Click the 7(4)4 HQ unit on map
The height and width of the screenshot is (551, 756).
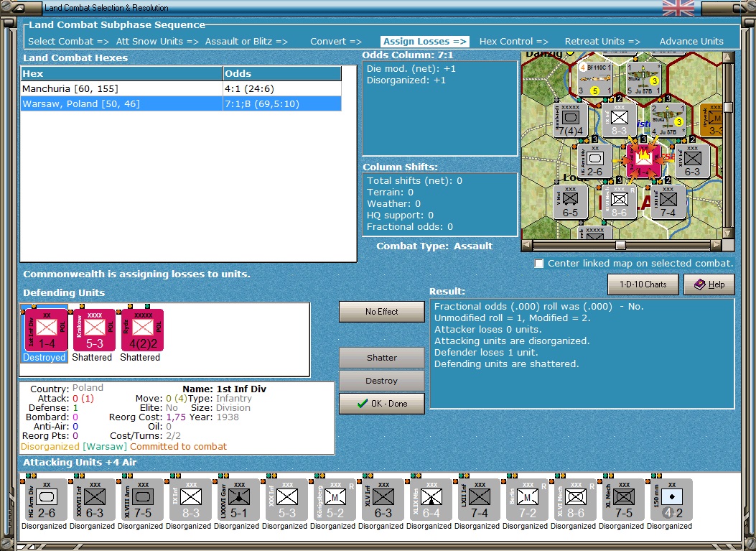[x=570, y=120]
